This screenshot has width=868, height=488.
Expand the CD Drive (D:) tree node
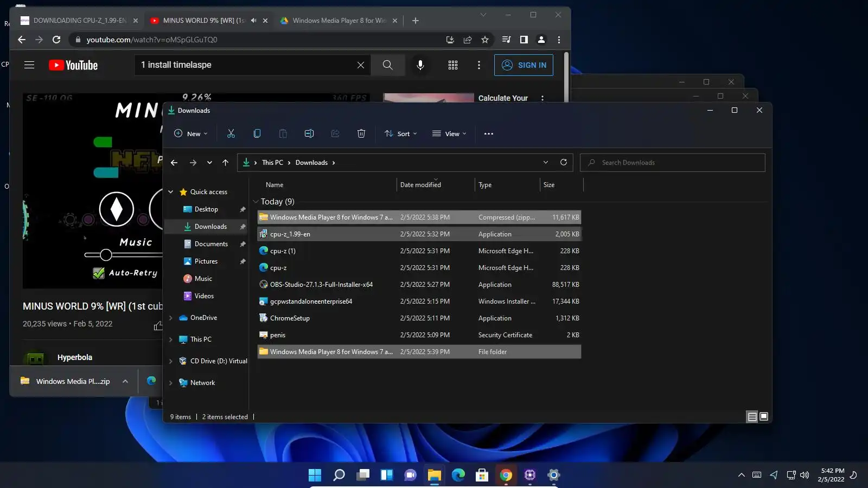click(x=171, y=361)
